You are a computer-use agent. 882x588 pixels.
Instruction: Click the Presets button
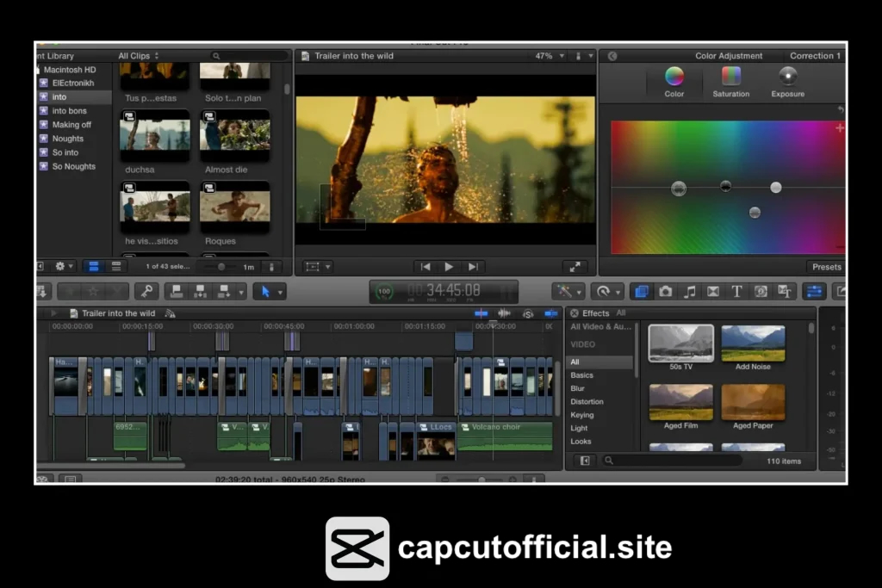tap(826, 267)
